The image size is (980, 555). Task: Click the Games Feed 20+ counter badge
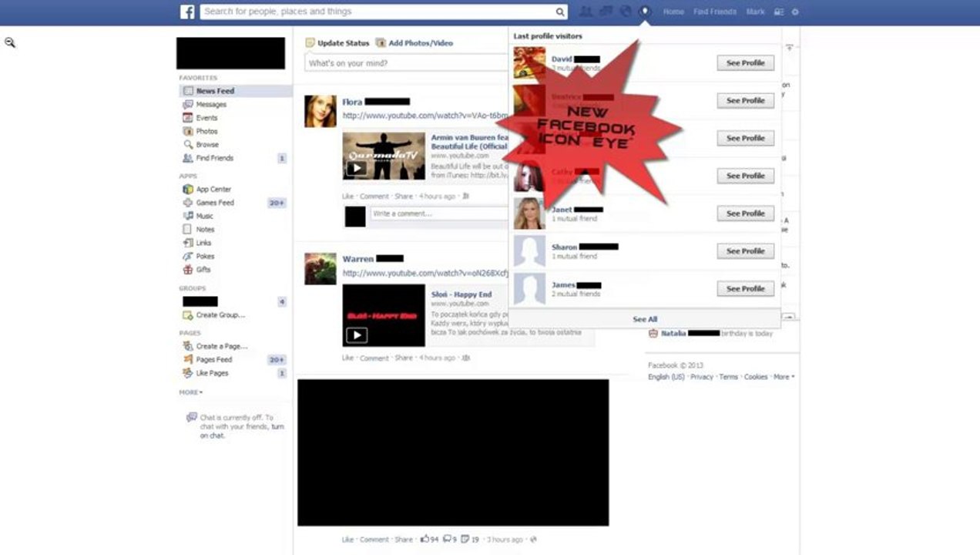coord(277,203)
